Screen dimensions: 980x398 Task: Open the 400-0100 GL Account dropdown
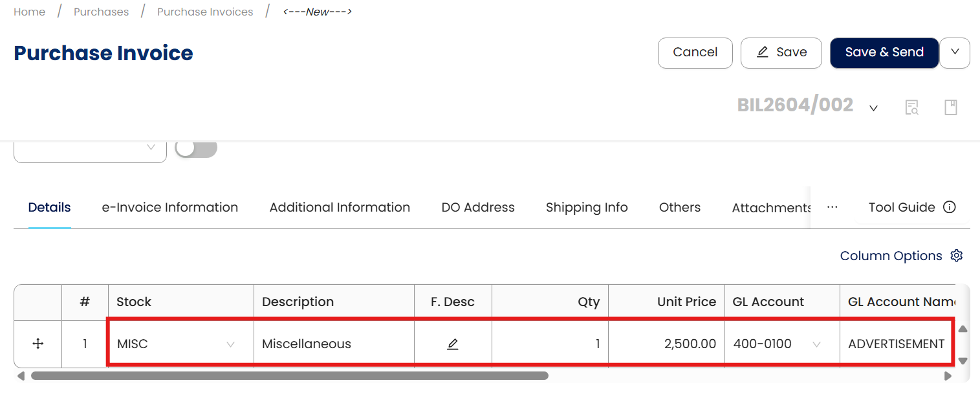[x=816, y=344]
